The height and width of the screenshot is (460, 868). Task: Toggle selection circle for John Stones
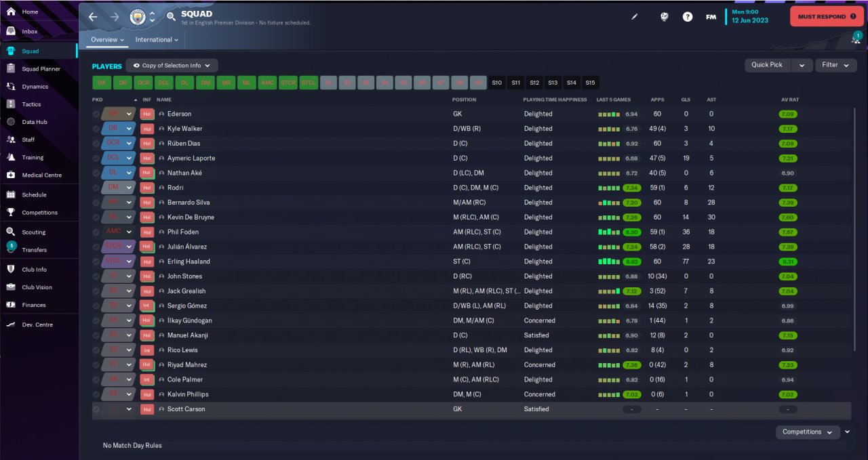[96, 276]
